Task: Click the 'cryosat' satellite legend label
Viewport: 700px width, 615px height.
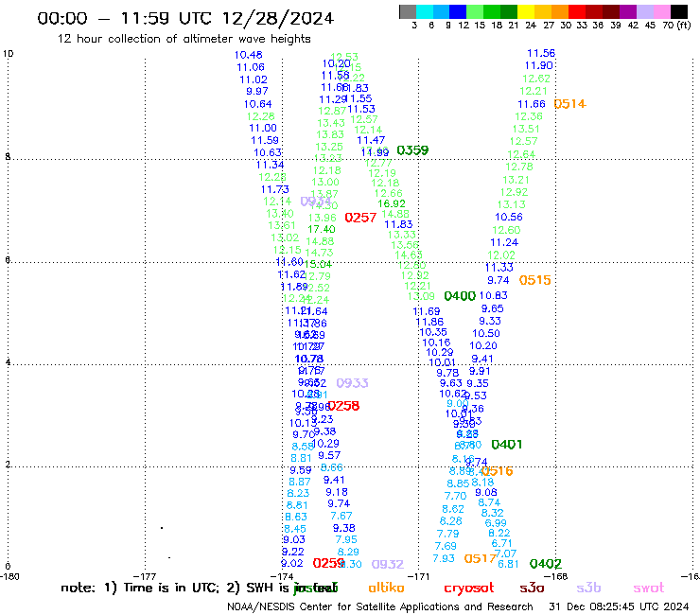Action: click(469, 588)
